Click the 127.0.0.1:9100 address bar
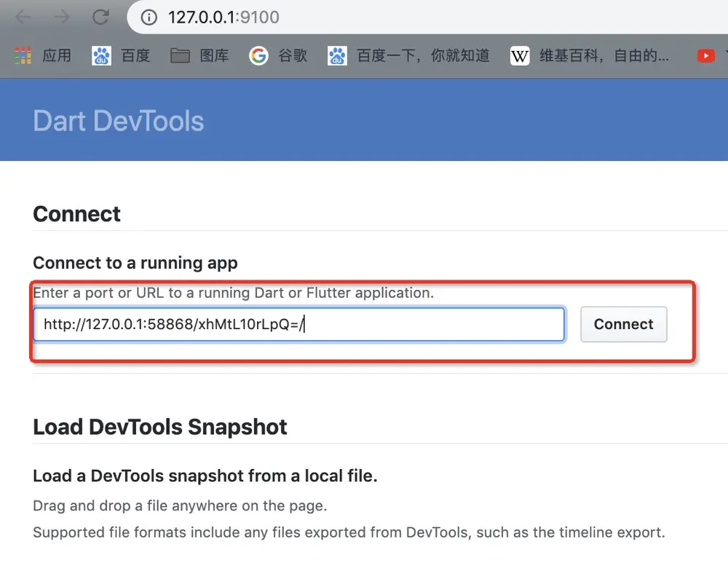Viewport: 728px width, 587px height. coord(427,17)
